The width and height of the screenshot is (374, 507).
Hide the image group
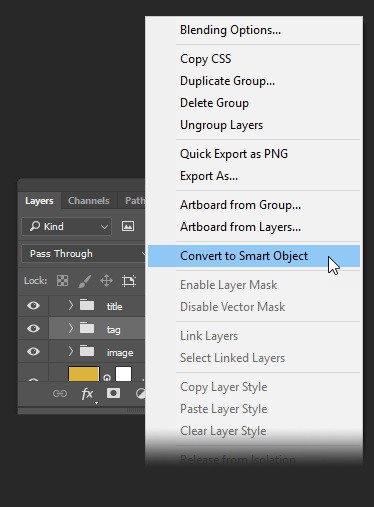click(33, 351)
